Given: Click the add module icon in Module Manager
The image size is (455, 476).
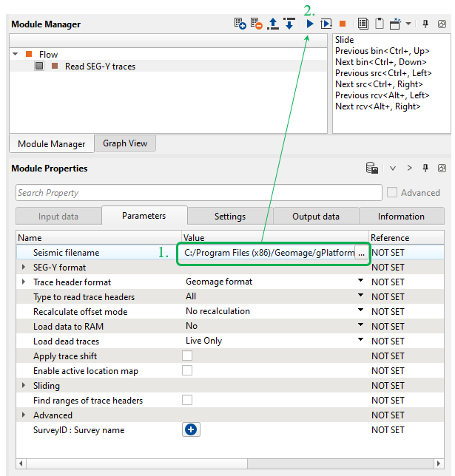Looking at the screenshot, I should pos(240,24).
